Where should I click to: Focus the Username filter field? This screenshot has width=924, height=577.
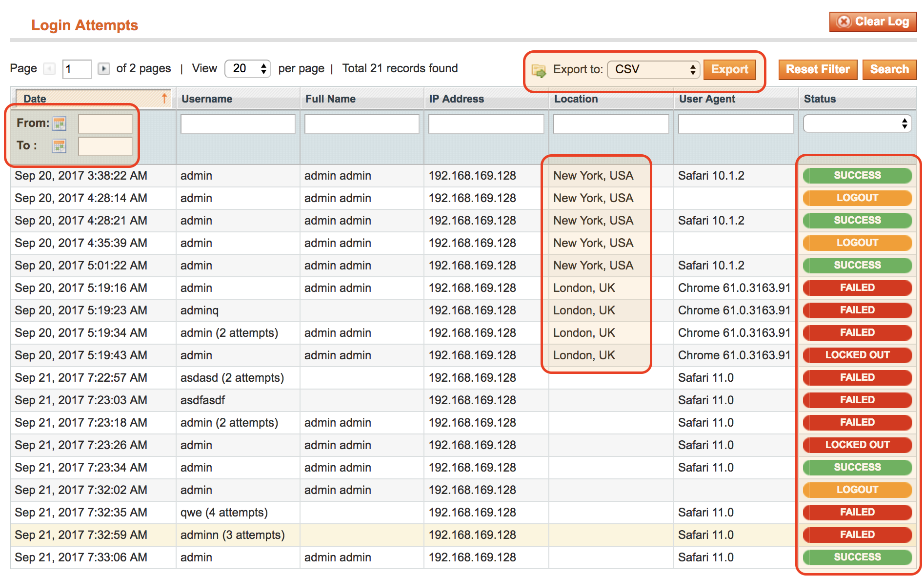[x=238, y=124]
